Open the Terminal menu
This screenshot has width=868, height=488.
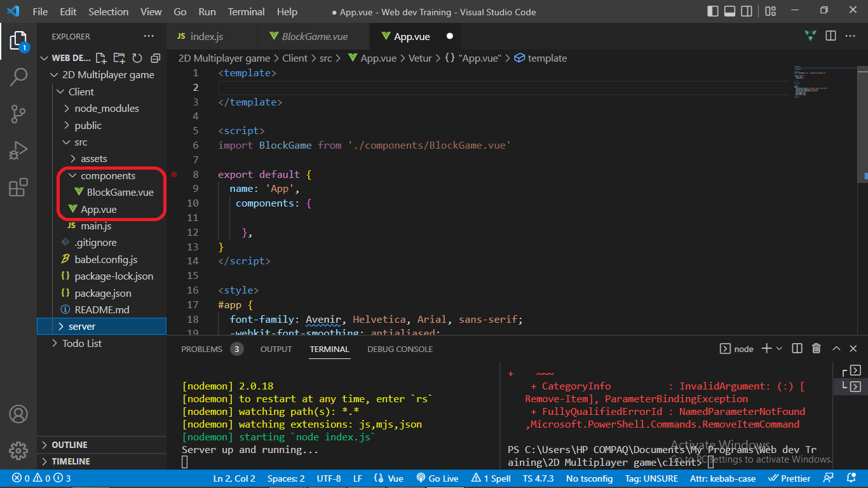[247, 11]
